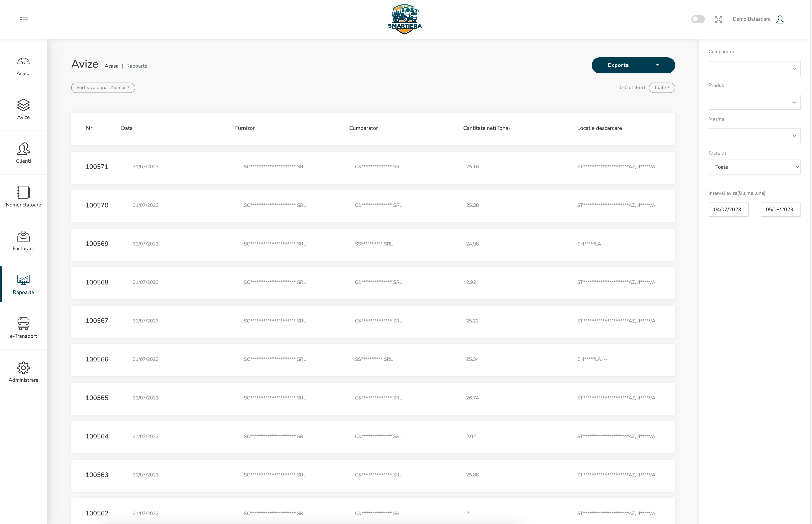Open the Sorteaza dupa Numar dropdown
The height and width of the screenshot is (524, 812).
coord(103,88)
